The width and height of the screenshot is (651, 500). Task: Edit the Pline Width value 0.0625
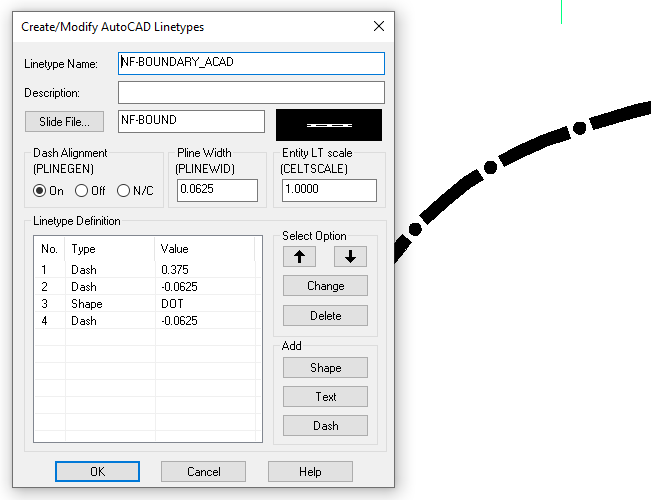217,190
